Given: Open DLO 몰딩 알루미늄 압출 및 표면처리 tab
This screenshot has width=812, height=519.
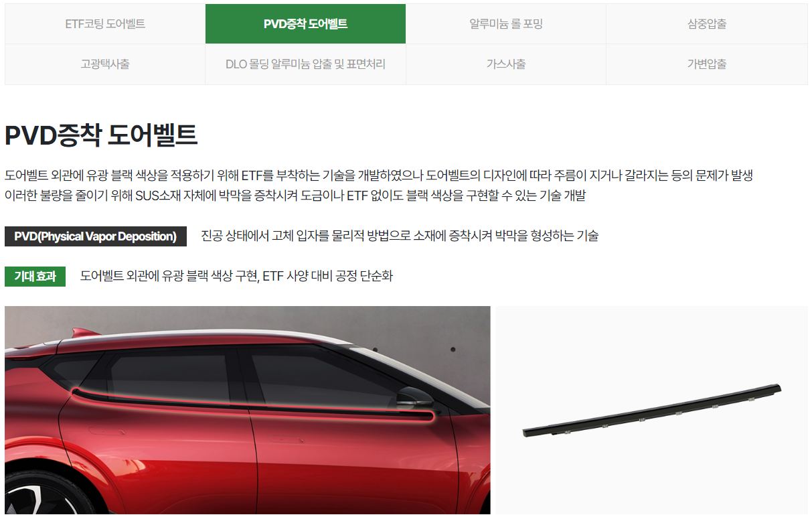Looking at the screenshot, I should pos(305,64).
